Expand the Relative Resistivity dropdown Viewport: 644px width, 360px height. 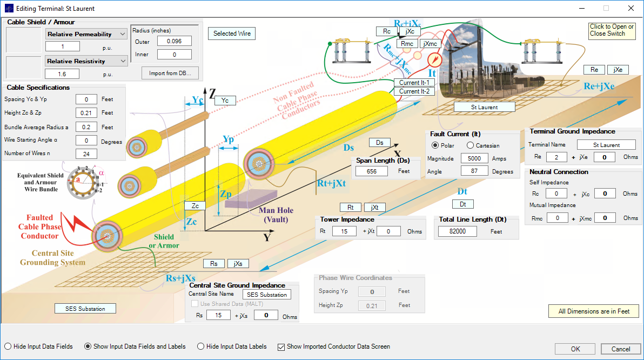click(86, 61)
